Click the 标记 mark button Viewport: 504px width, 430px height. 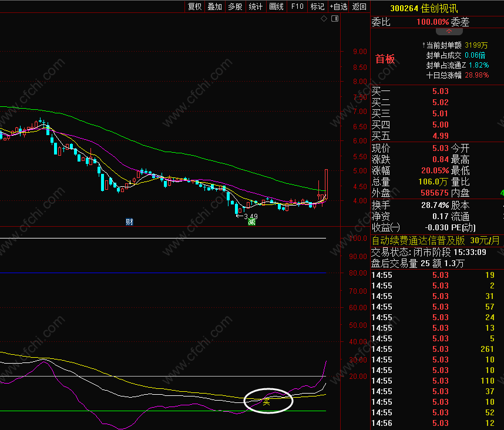point(317,6)
